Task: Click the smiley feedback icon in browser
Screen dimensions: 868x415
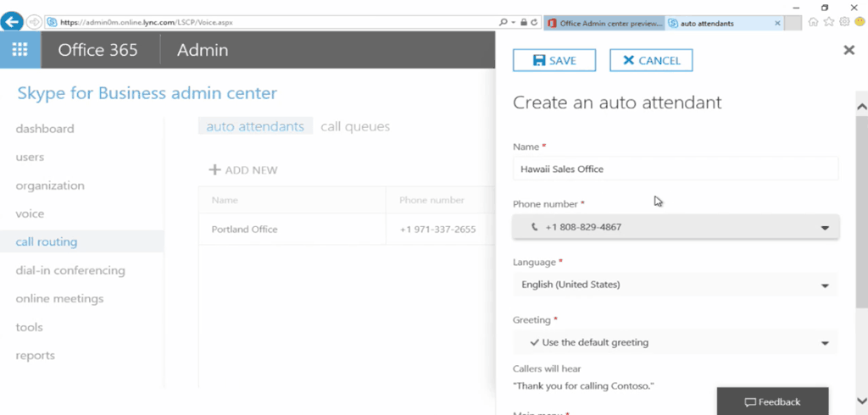Action: (858, 22)
